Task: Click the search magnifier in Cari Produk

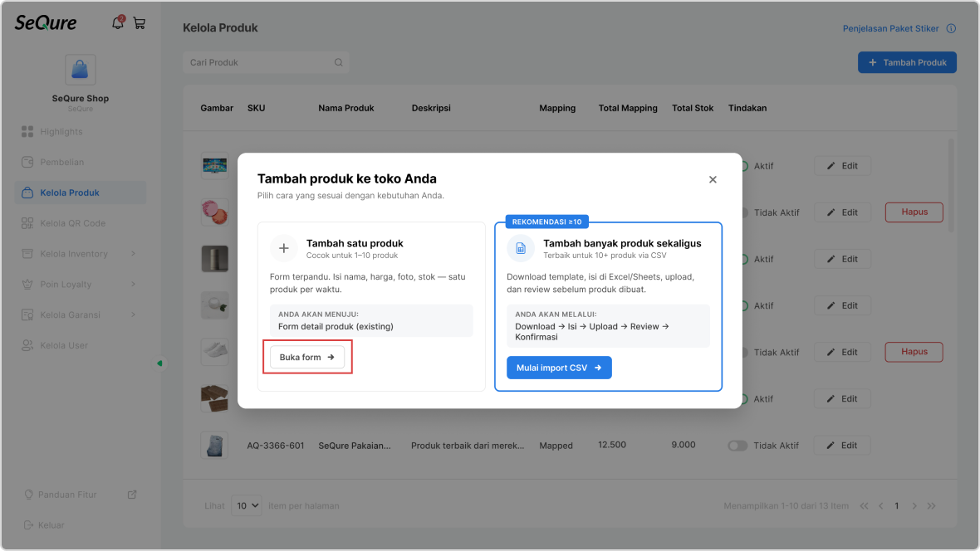Action: (338, 62)
